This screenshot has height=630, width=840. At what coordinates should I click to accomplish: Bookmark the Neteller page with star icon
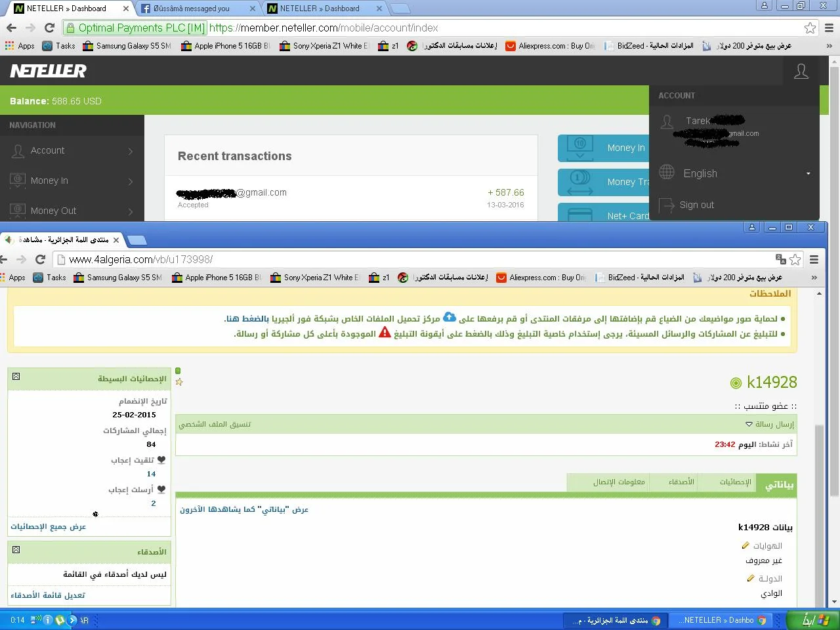pos(810,28)
